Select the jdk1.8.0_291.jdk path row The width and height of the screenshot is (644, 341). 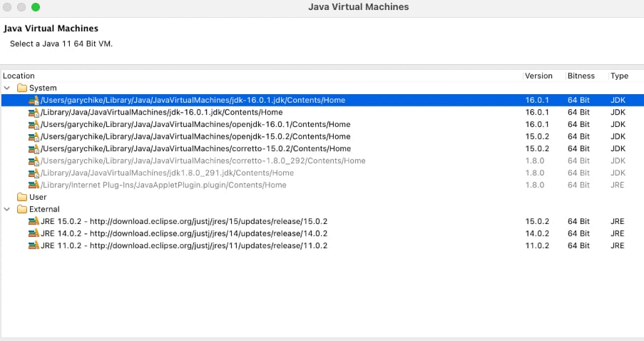[167, 173]
